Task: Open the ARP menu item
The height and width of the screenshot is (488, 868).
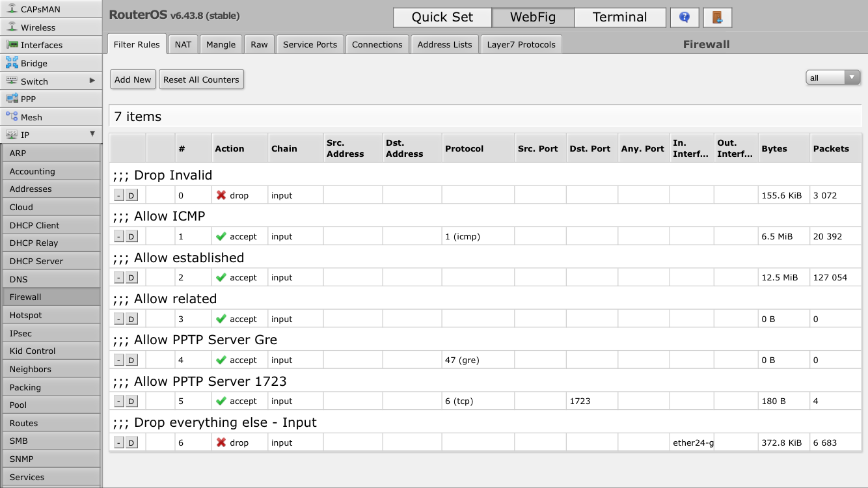Action: (51, 153)
